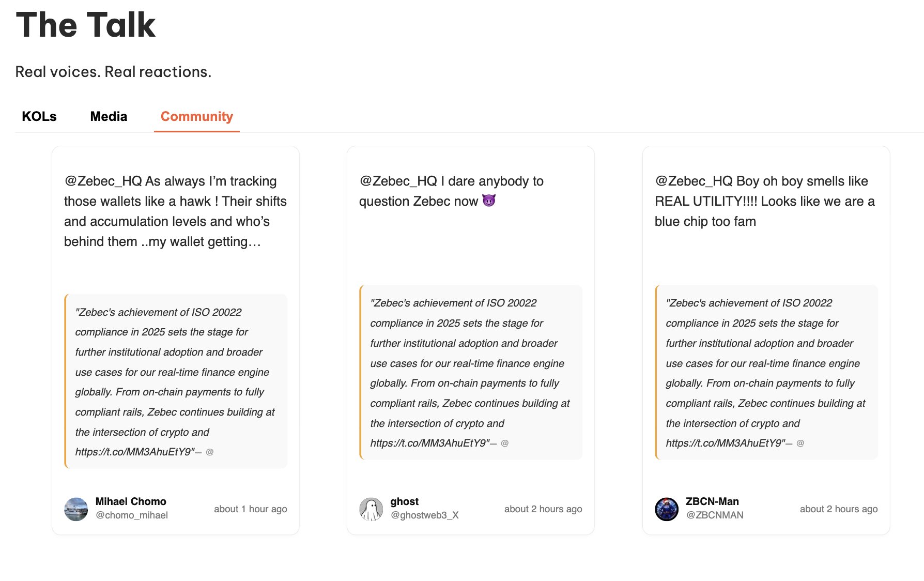This screenshot has height=581, width=924.
Task: Open Mihael Chomo's profile avatar
Action: click(76, 509)
